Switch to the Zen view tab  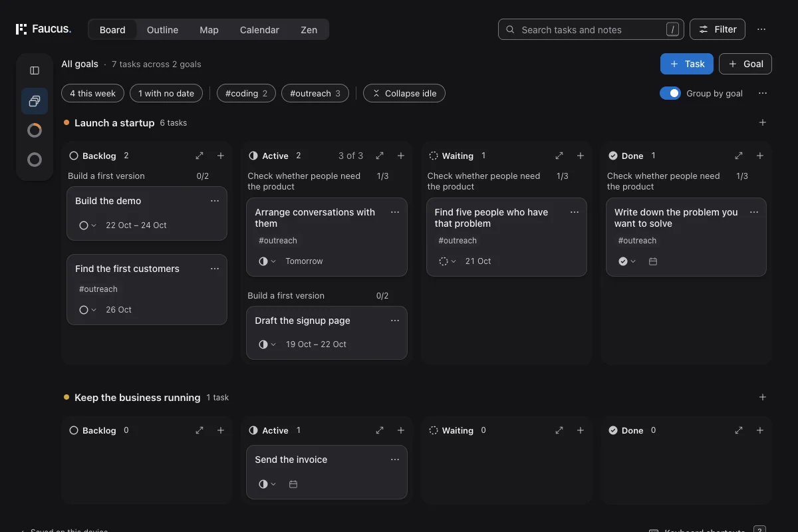tap(309, 29)
